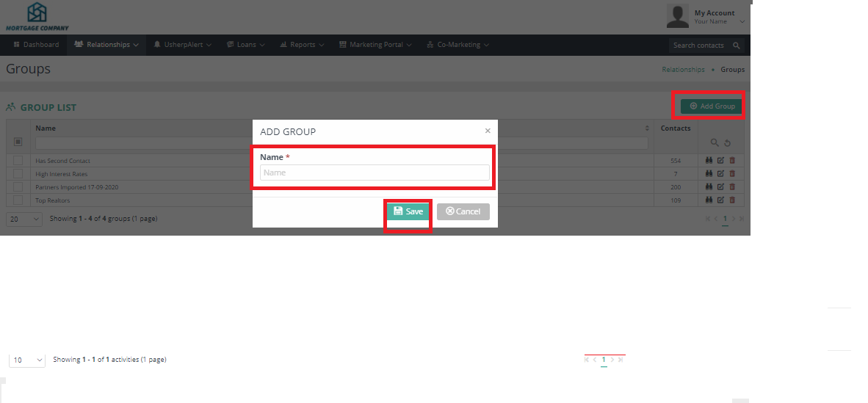Screen dimensions: 868x403
Task: Close the Add Group dialog with X
Action: [x=488, y=131]
